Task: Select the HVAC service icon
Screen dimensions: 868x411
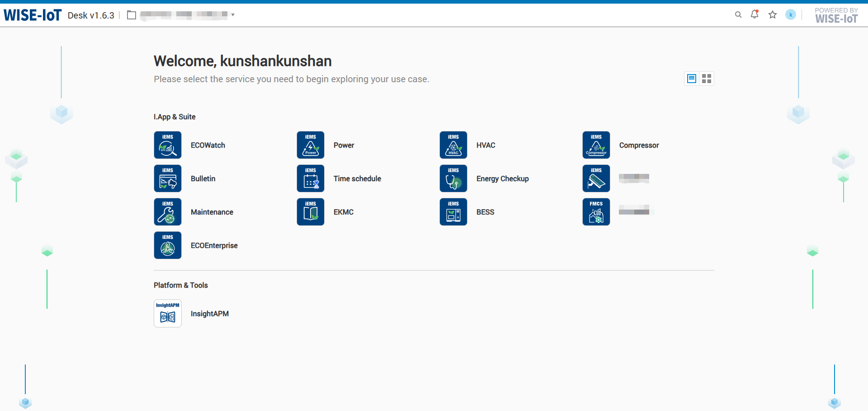Action: pos(453,145)
